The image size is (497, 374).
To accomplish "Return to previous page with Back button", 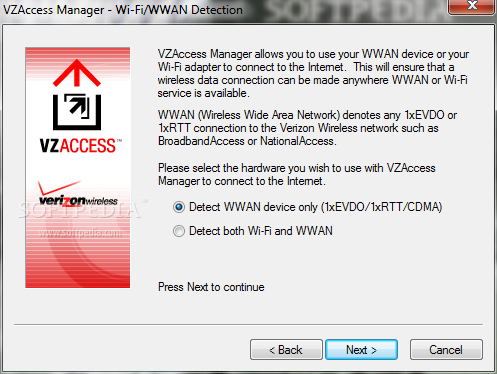I will click(x=286, y=350).
